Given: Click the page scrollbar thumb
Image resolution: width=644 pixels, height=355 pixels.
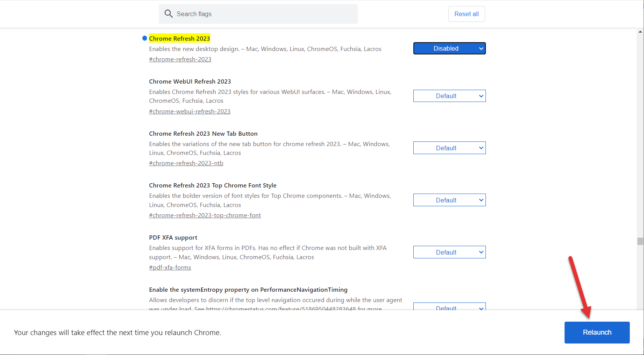Looking at the screenshot, I should [x=640, y=241].
